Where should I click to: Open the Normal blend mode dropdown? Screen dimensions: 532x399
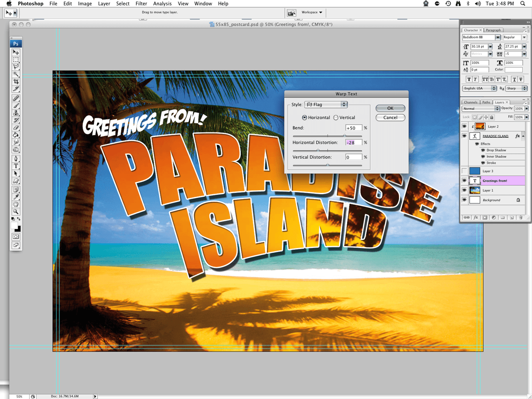481,109
